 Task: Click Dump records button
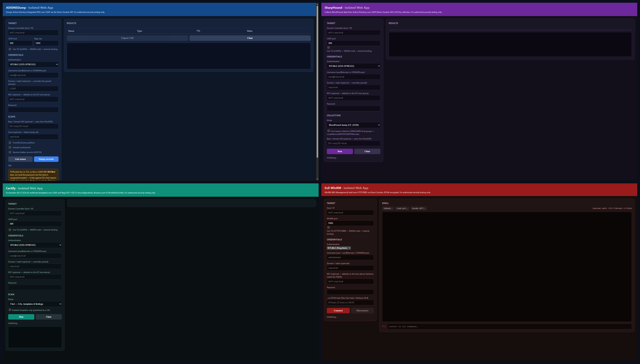point(46,159)
